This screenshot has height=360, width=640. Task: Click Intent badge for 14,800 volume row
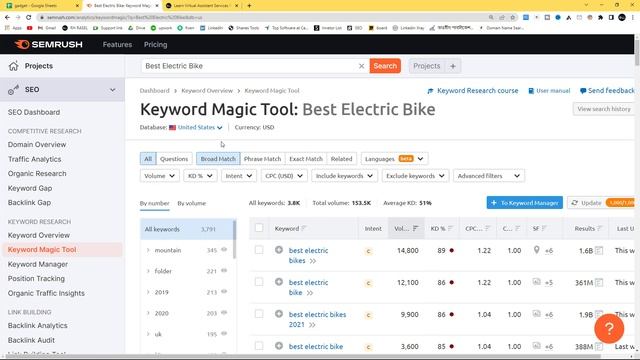pyautogui.click(x=368, y=251)
